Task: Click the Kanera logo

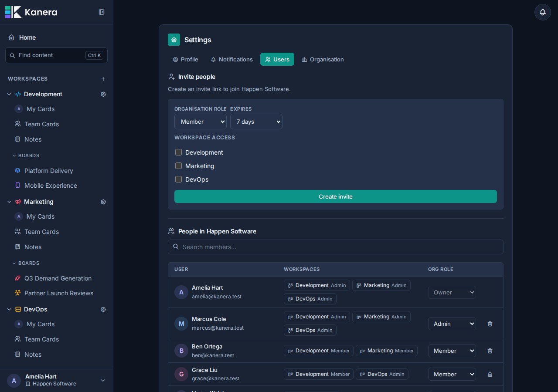Action: click(x=31, y=12)
